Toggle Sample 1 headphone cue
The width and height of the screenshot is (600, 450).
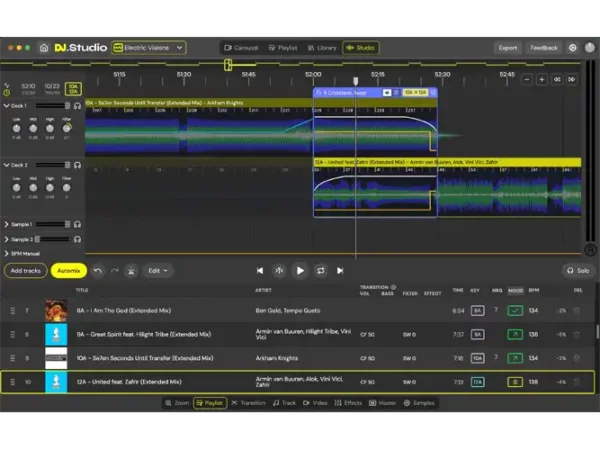pyautogui.click(x=77, y=225)
